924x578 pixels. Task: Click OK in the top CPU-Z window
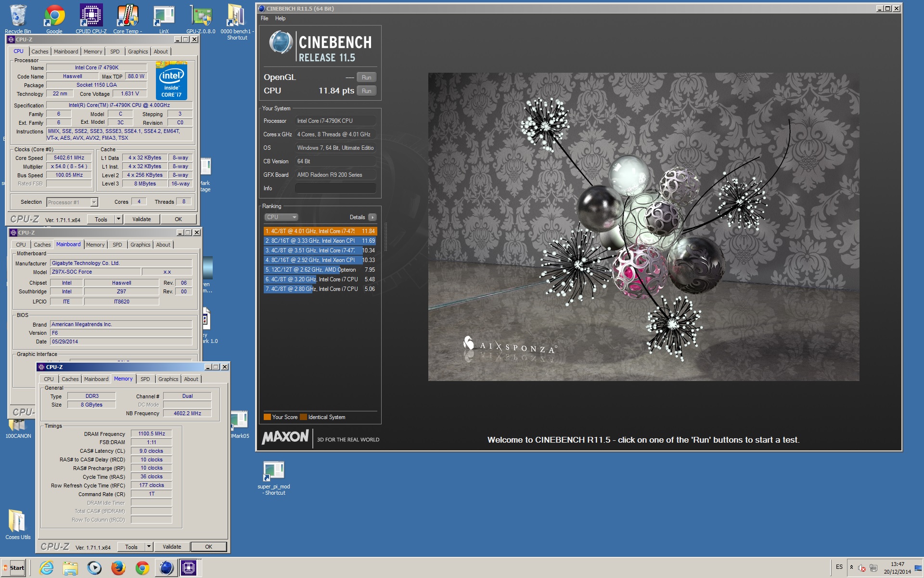click(179, 219)
